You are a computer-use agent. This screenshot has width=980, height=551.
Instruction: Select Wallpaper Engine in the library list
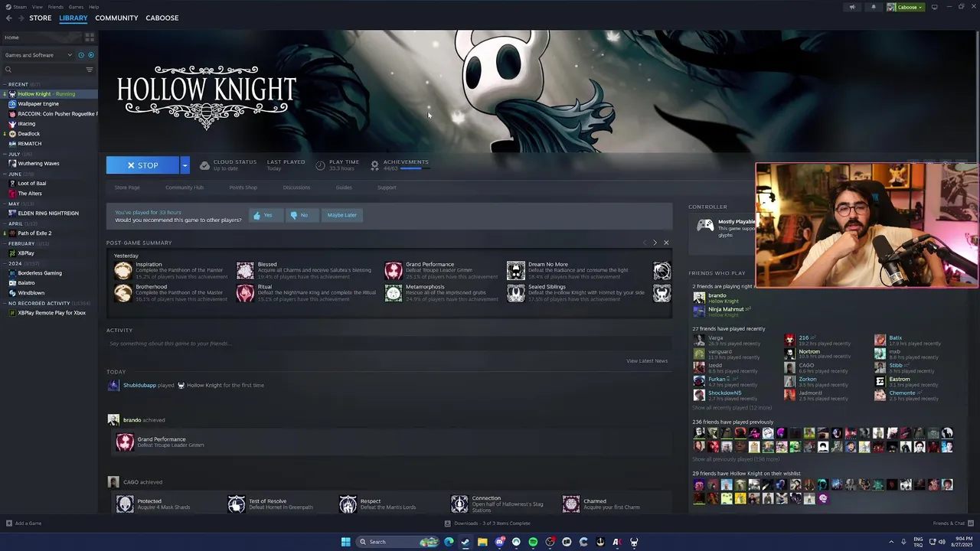tap(38, 104)
